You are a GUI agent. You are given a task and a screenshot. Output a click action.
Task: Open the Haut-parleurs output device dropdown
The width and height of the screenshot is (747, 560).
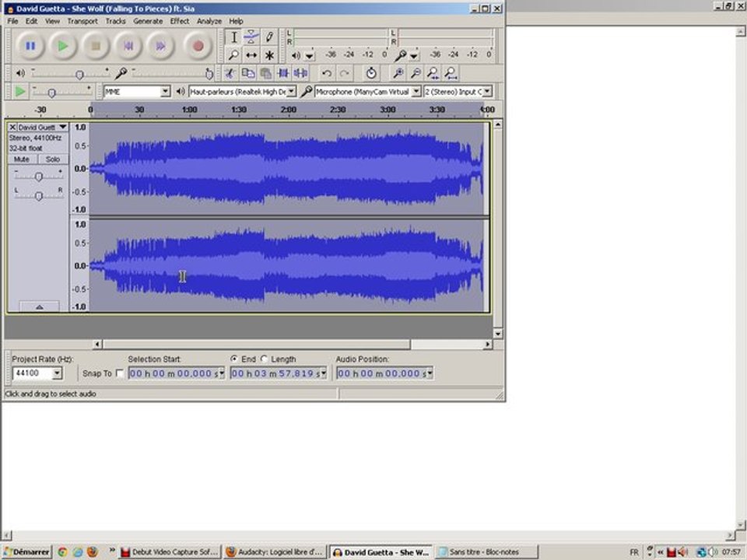point(291,92)
